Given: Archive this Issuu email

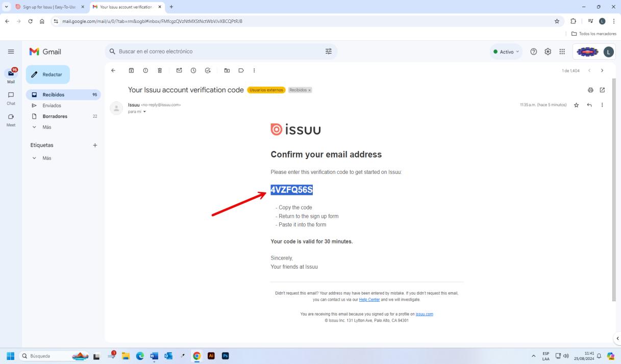Looking at the screenshot, I should 131,70.
